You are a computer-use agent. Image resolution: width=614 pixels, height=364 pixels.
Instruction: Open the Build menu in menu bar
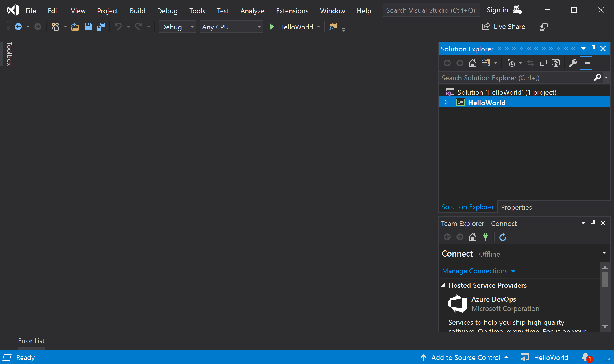click(137, 10)
